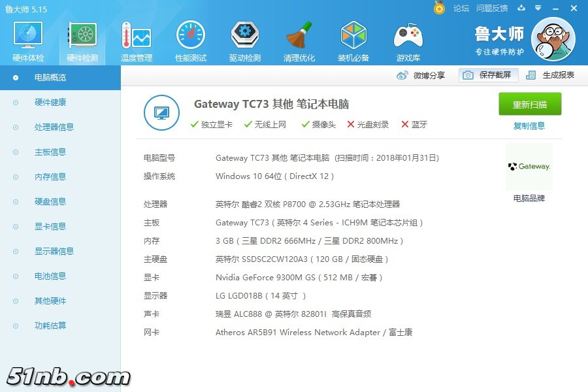
Task: Click the 复制信息 copy info link
Action: pos(529,126)
